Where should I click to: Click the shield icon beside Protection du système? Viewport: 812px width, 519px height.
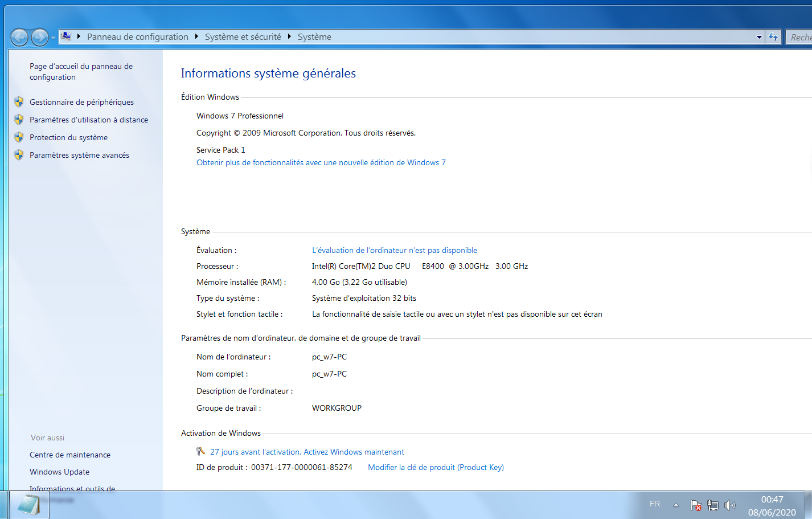click(19, 137)
